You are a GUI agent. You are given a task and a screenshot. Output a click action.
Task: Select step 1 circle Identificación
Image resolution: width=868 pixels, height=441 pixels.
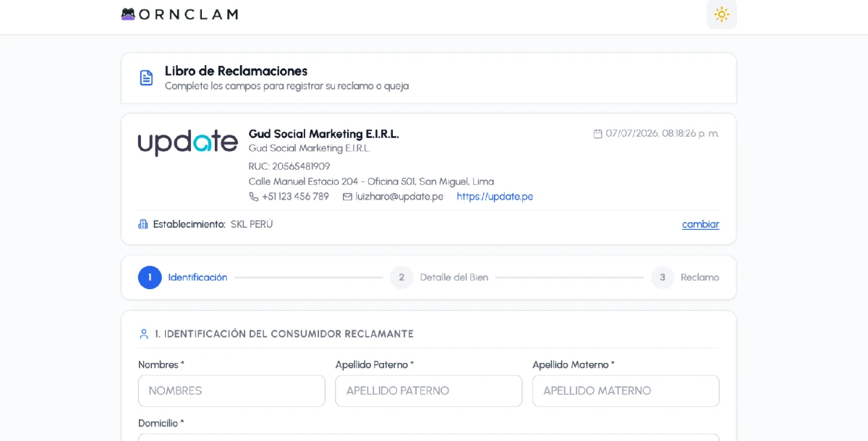coord(150,278)
